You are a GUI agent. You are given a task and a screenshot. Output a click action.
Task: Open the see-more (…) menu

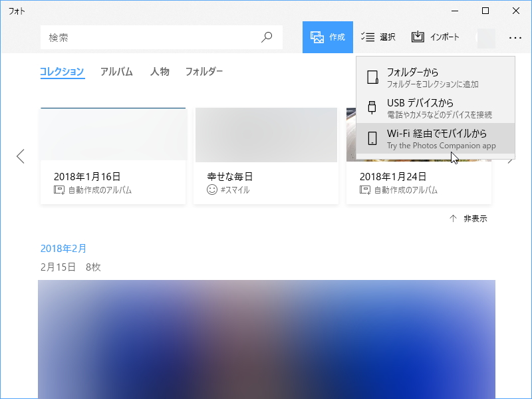tap(516, 37)
